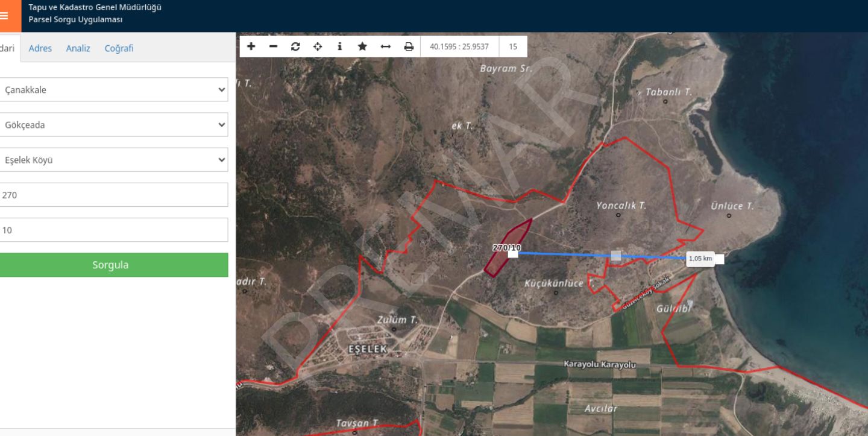Switch to the Adres tab
This screenshot has height=436, width=868.
(x=40, y=48)
